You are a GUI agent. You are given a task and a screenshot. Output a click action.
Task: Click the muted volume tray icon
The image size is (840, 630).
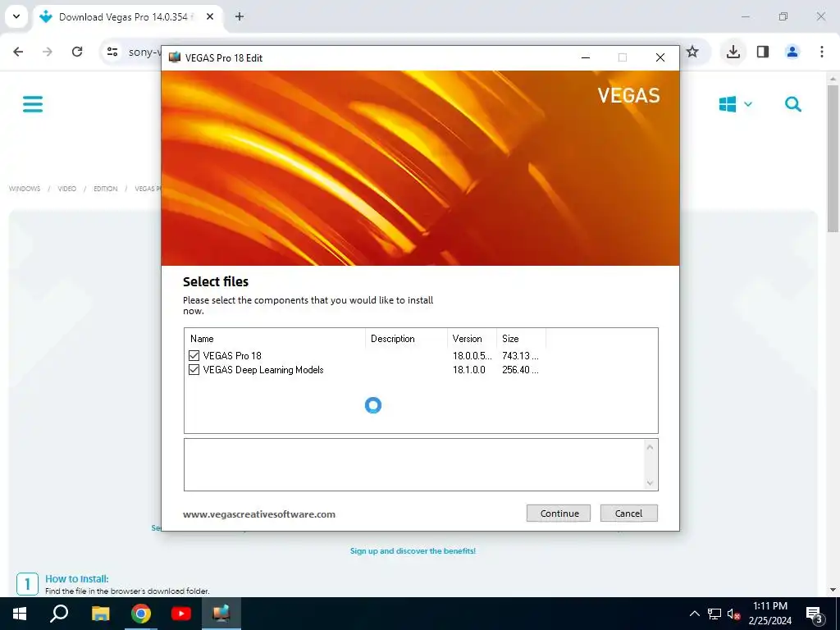tap(733, 614)
